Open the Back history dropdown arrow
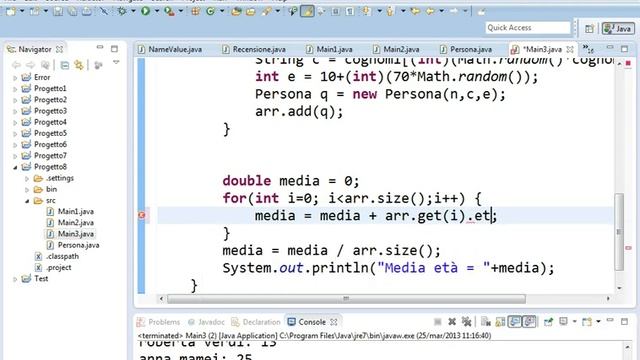This screenshot has height=360, width=640. click(x=442, y=11)
